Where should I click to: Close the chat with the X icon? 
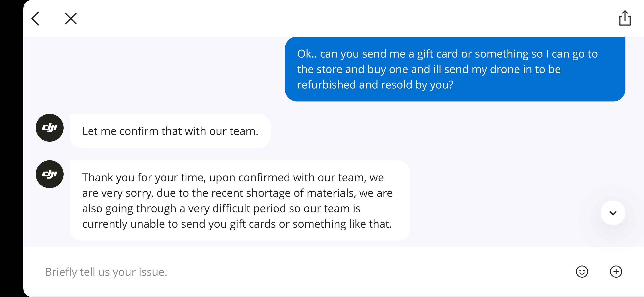tap(71, 19)
